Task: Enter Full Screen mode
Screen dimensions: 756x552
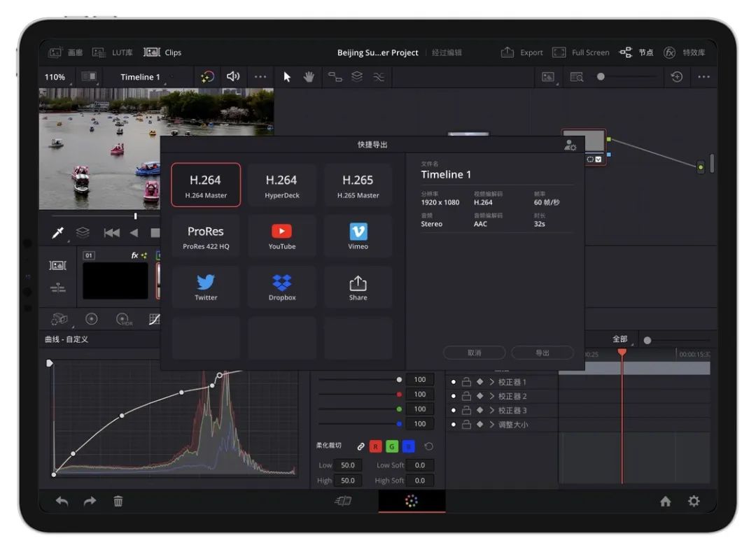Action: pyautogui.click(x=581, y=52)
